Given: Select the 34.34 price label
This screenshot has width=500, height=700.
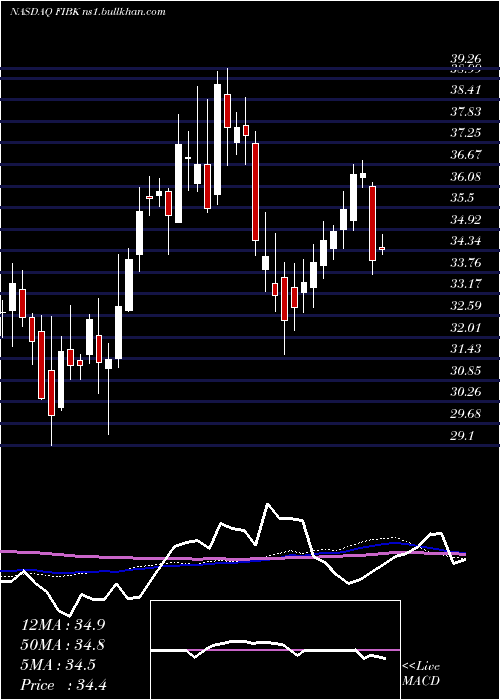Looking at the screenshot, I should 465,241.
